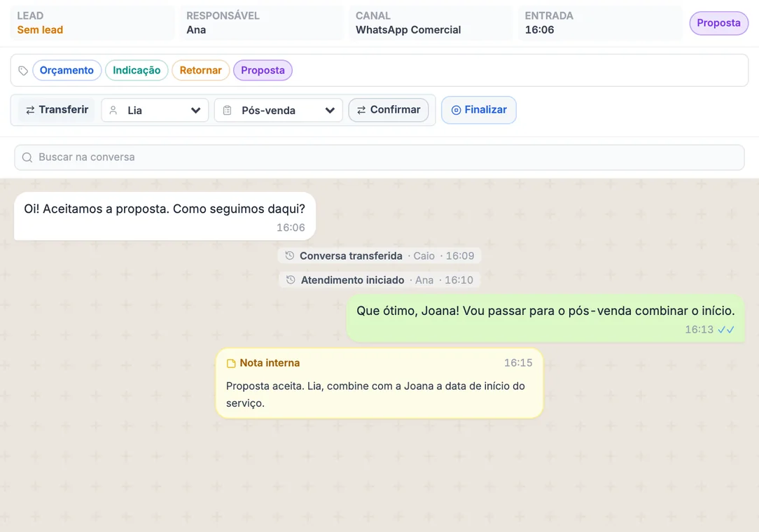Click the tag icon beside Orçamento
759x532 pixels.
(x=22, y=71)
